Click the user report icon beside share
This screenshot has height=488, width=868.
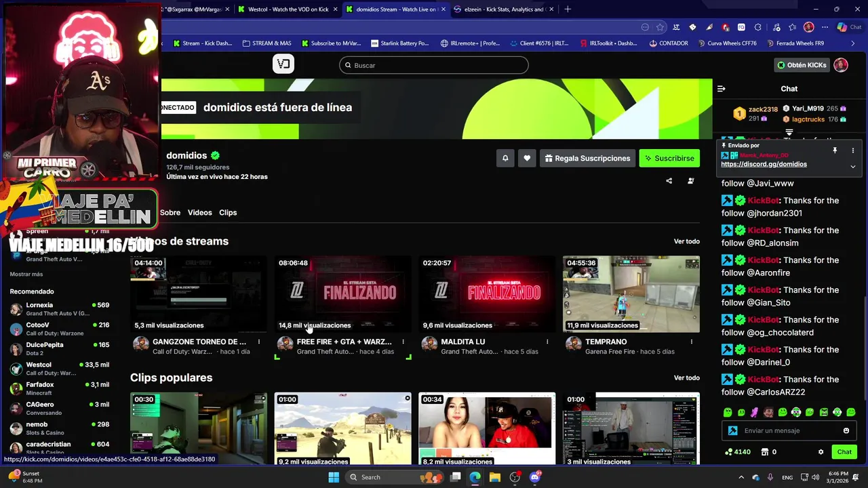pyautogui.click(x=690, y=181)
